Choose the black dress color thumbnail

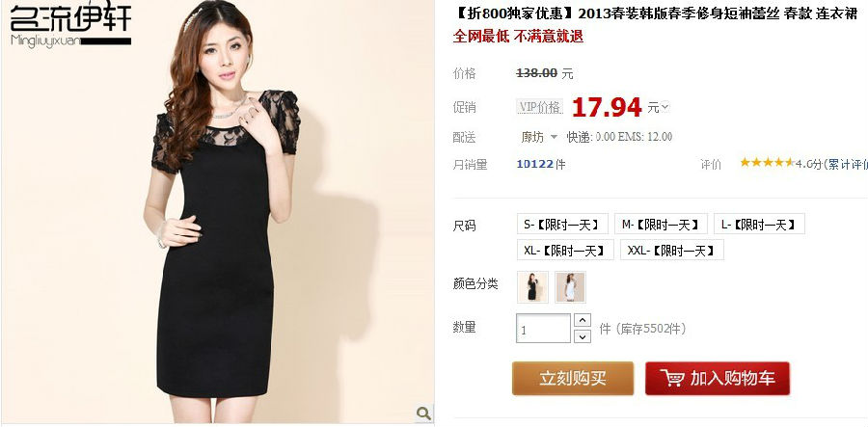coord(532,287)
